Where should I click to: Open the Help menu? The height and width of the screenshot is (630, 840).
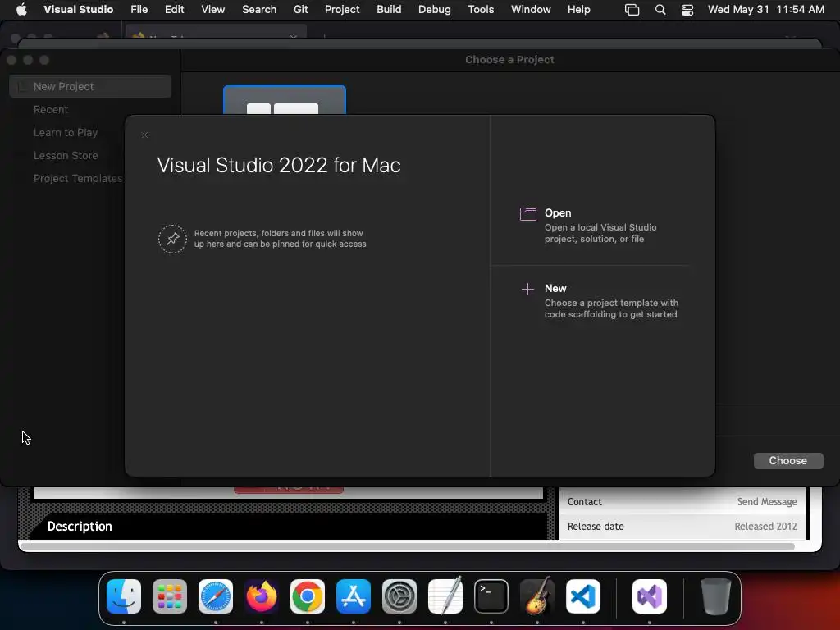[578, 9]
